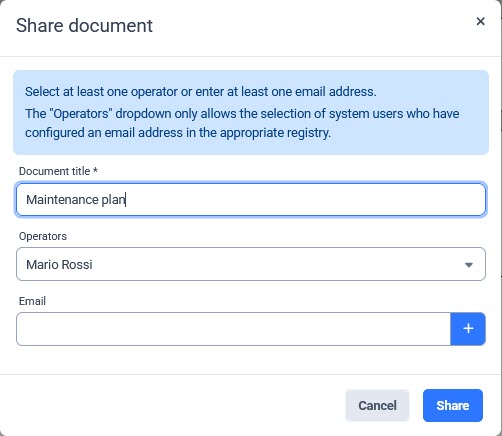Screen dimensions: 502x436
Task: Click the Share button
Action: 453,405
